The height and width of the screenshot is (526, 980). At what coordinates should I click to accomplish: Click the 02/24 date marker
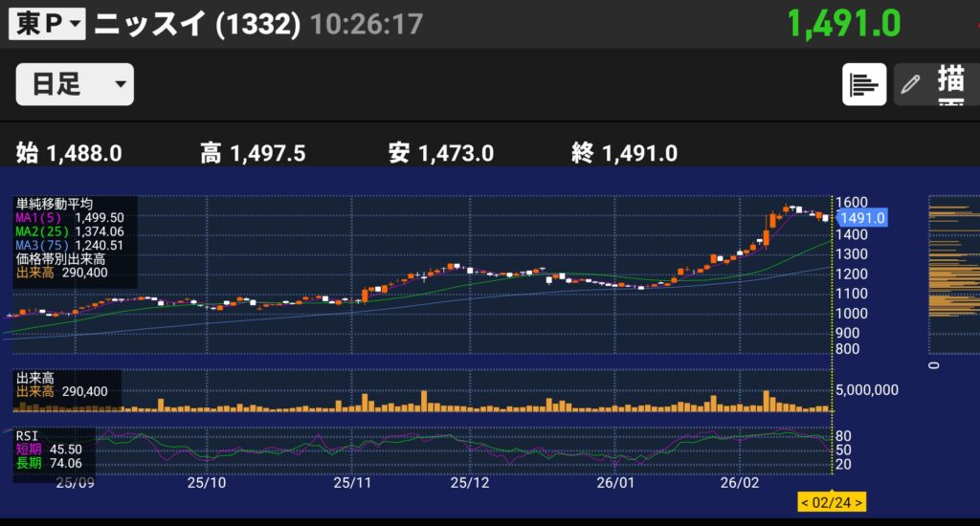coord(833,501)
